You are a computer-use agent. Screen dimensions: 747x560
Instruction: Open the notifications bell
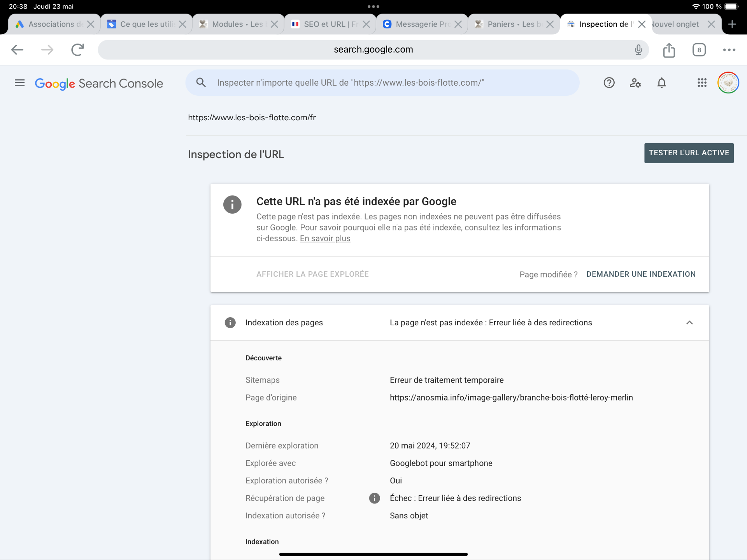(661, 83)
